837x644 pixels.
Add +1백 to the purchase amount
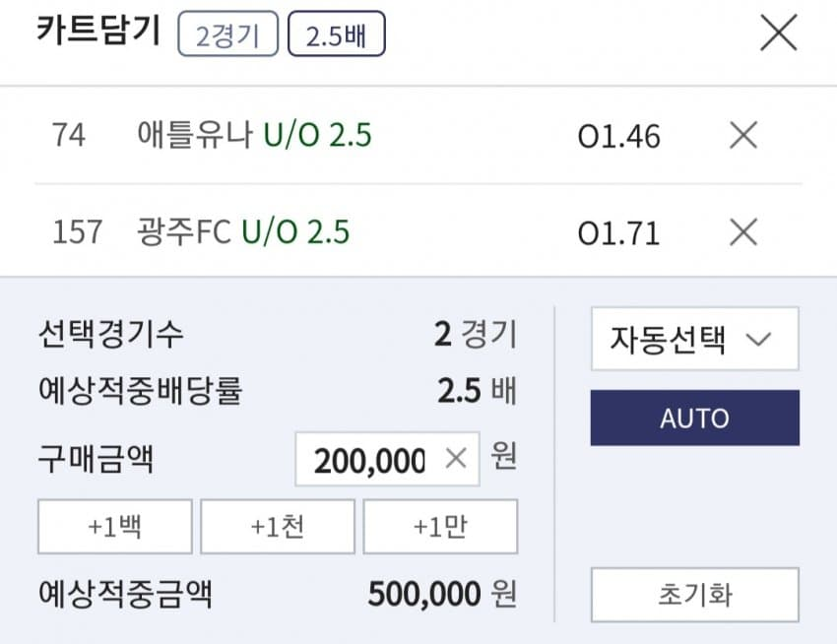pyautogui.click(x=114, y=527)
